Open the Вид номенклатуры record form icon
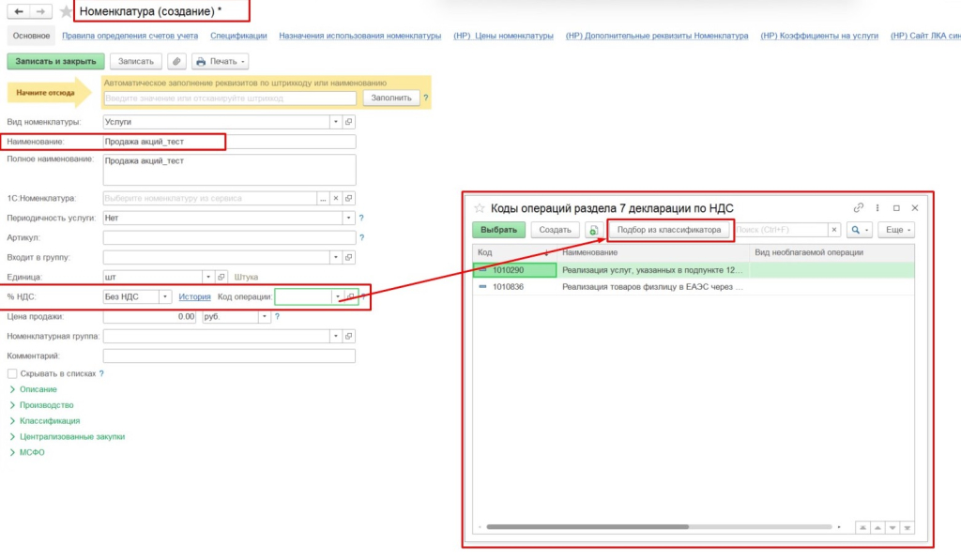This screenshot has height=560, width=961. point(348,122)
